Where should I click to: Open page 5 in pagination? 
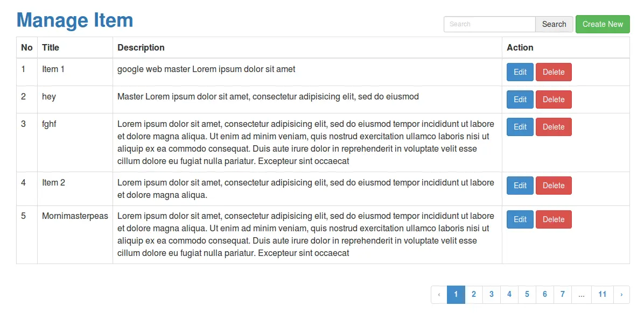pyautogui.click(x=527, y=294)
